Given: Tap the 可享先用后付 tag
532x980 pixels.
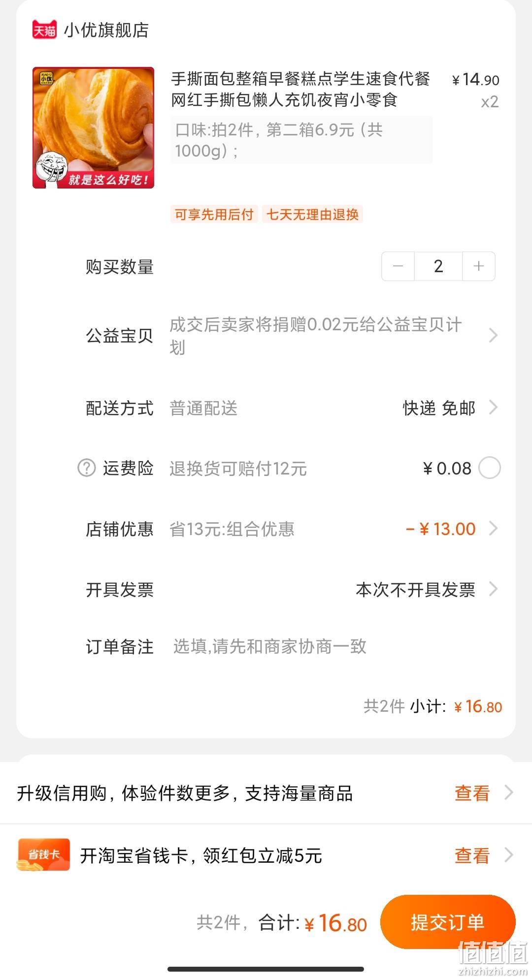Looking at the screenshot, I should pos(214,214).
